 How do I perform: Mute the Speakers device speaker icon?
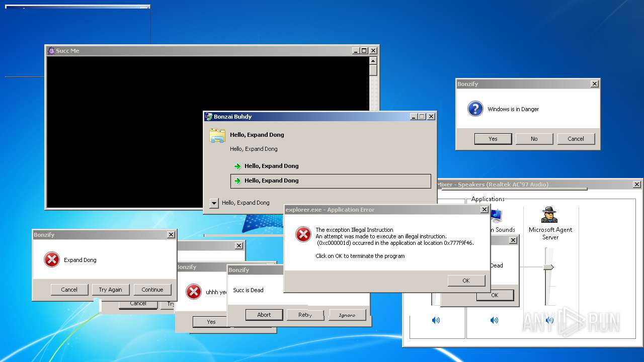click(x=436, y=320)
